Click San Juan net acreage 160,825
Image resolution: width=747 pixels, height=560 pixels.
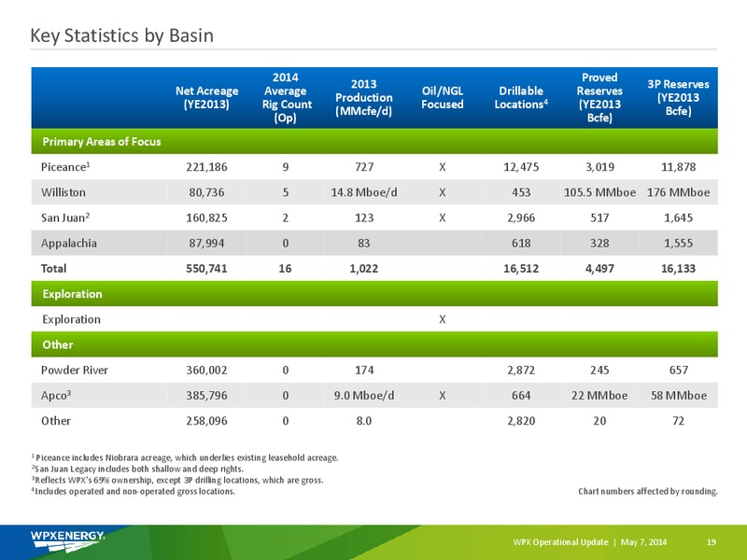click(x=206, y=217)
